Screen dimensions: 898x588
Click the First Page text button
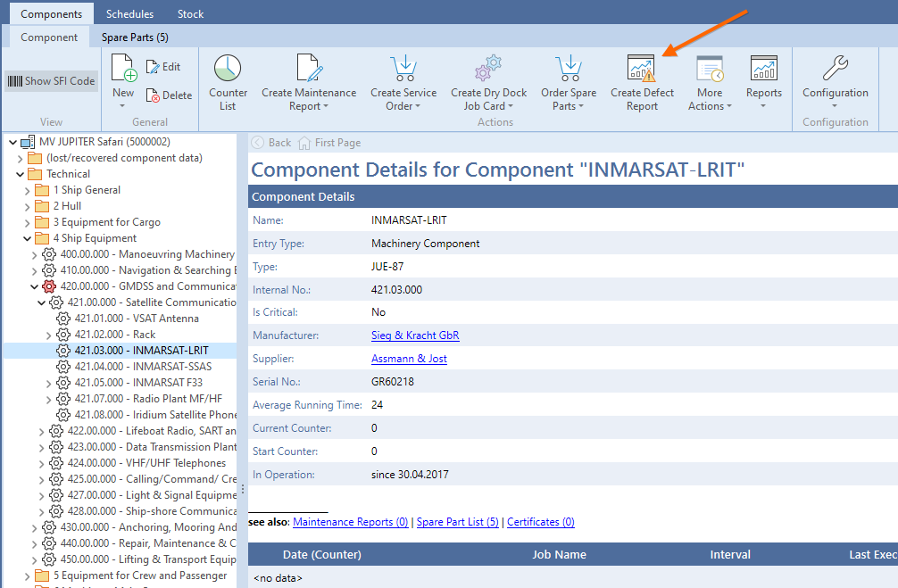(x=338, y=143)
